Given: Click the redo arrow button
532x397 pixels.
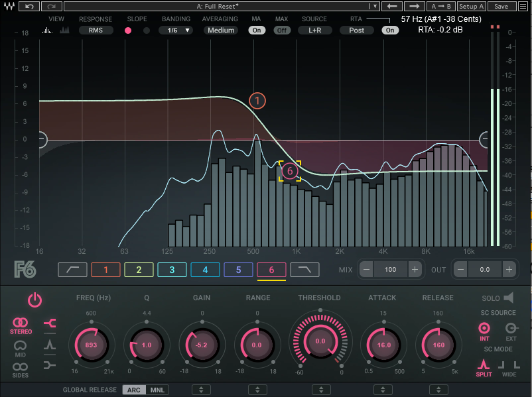Looking at the screenshot, I should point(50,6).
